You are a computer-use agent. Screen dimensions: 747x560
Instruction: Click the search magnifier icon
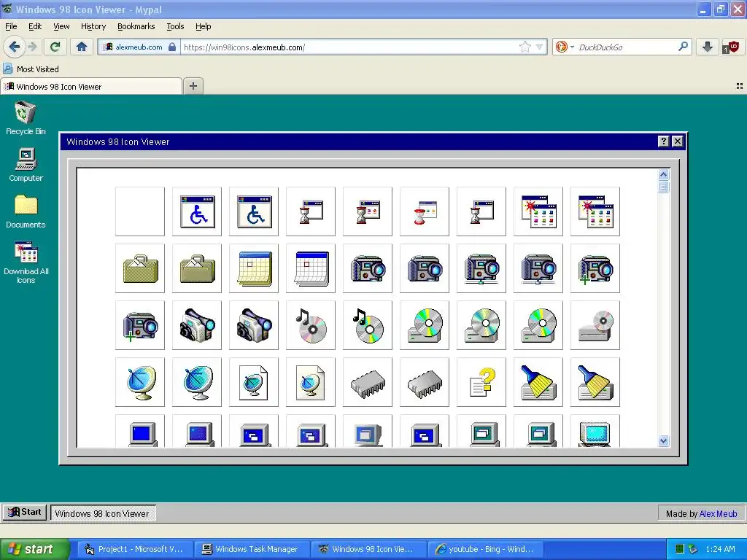683,47
